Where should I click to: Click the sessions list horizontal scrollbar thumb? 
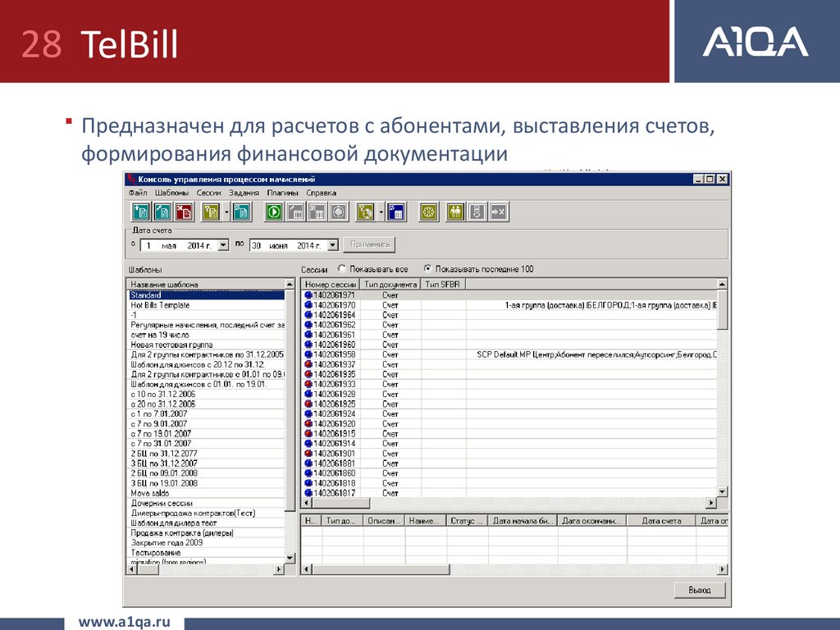click(x=340, y=503)
